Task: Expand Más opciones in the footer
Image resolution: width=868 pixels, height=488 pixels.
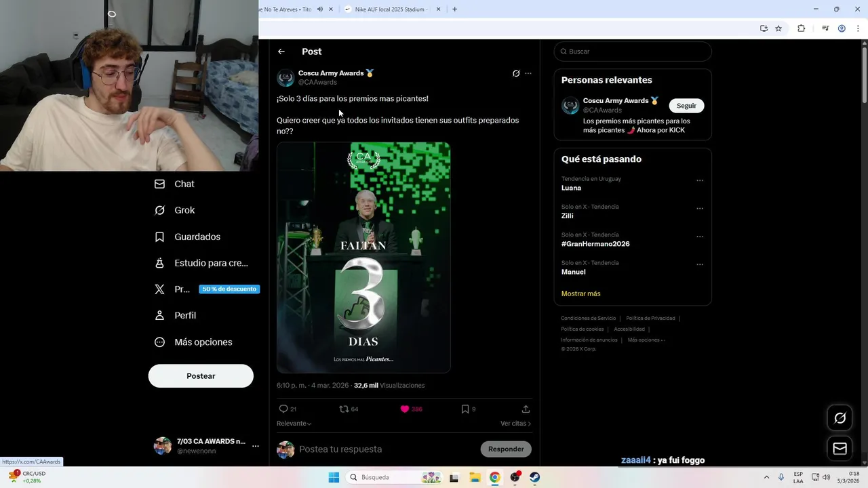Action: [x=646, y=340]
